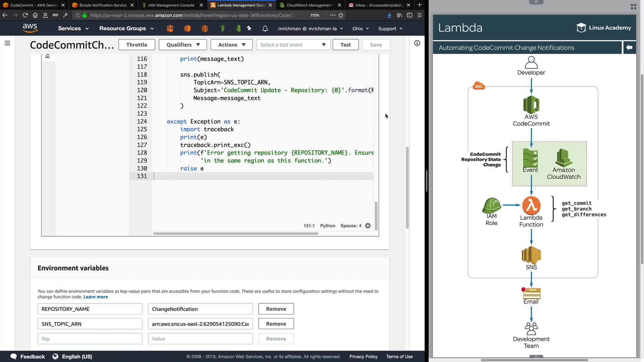
Task: Click the info circle icon
Action: coord(417,43)
